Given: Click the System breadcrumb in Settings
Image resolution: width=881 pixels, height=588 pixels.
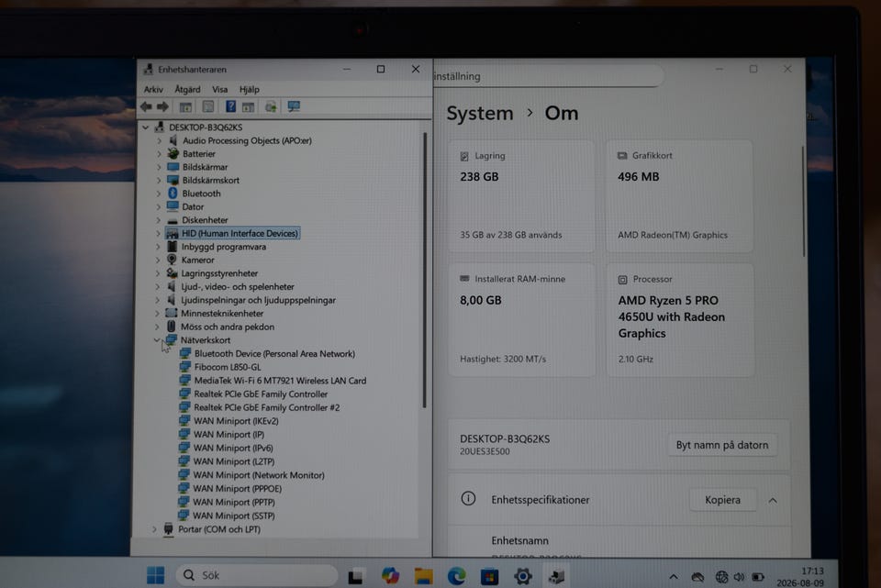Looking at the screenshot, I should pyautogui.click(x=480, y=114).
